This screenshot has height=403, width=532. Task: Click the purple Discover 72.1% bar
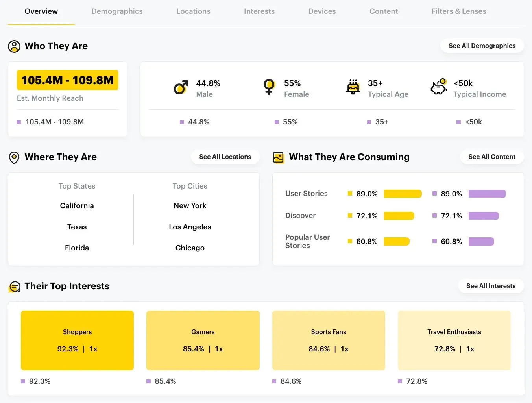coord(484,216)
